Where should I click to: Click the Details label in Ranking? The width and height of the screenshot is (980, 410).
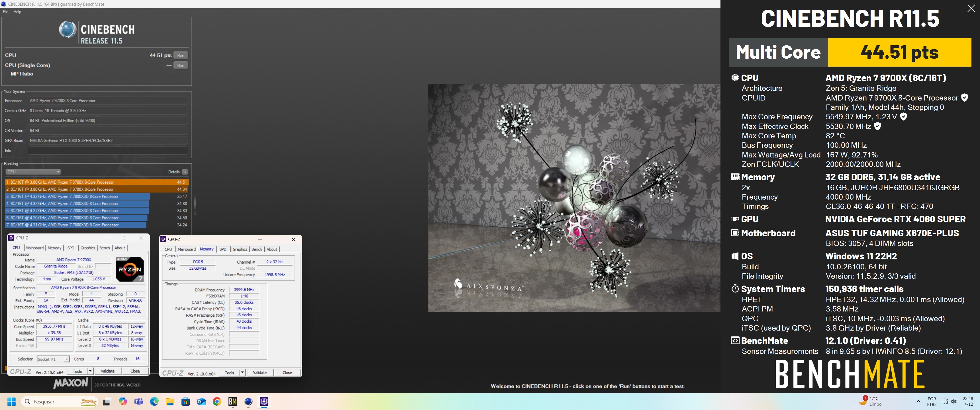tap(174, 172)
